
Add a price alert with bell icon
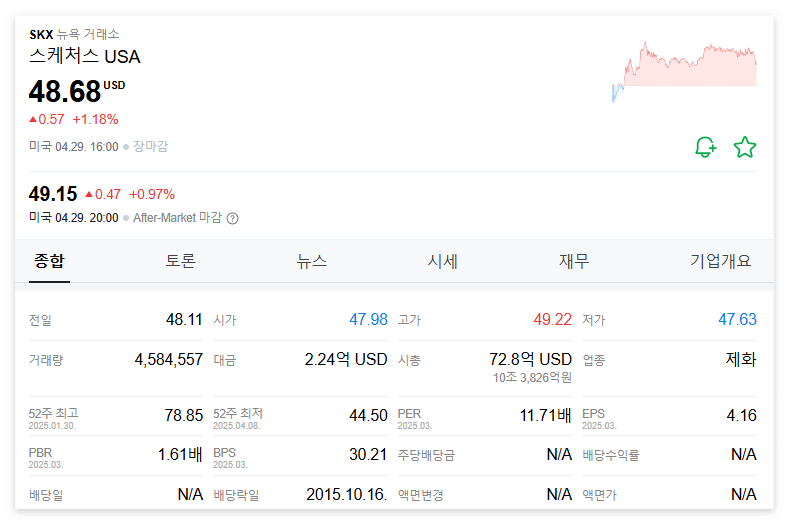[x=705, y=147]
